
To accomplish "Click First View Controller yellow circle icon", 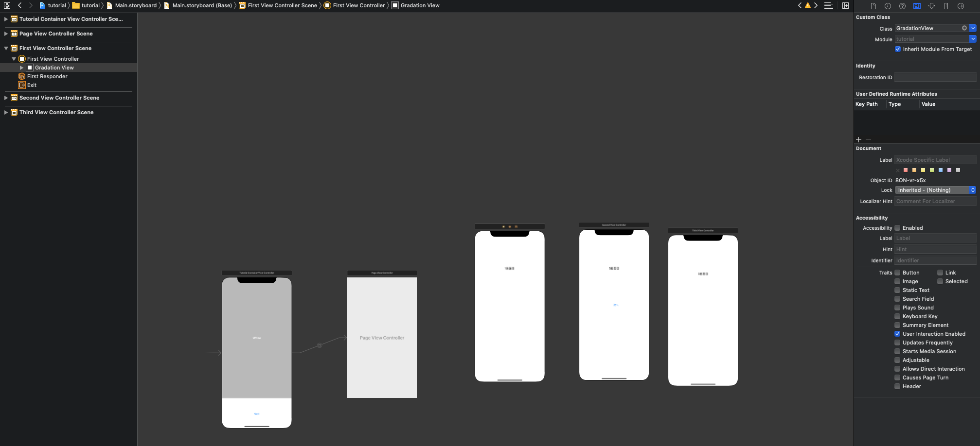I will click(x=22, y=59).
